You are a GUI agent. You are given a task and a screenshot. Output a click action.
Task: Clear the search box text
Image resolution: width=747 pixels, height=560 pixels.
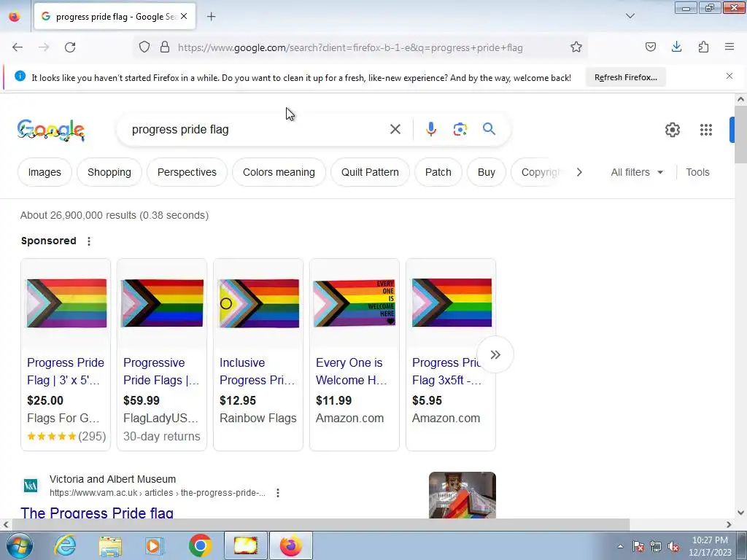click(395, 129)
